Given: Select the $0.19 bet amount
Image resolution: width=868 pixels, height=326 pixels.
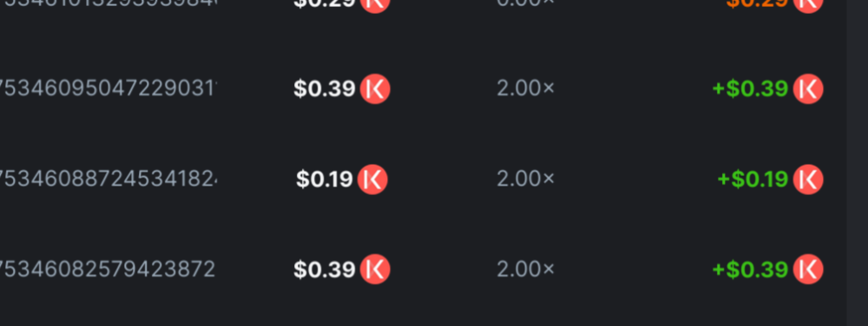Looking at the screenshot, I should pos(325,179).
